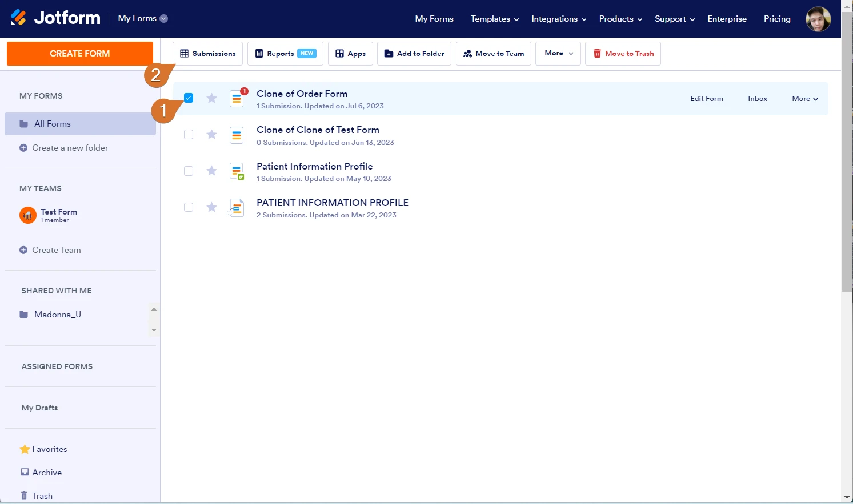This screenshot has width=853, height=504.
Task: Open More options for Clone of Order Form
Action: (x=804, y=98)
